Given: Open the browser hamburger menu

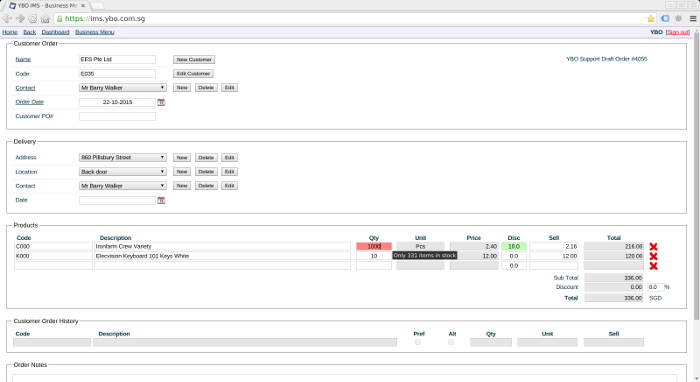Looking at the screenshot, I should [x=693, y=19].
